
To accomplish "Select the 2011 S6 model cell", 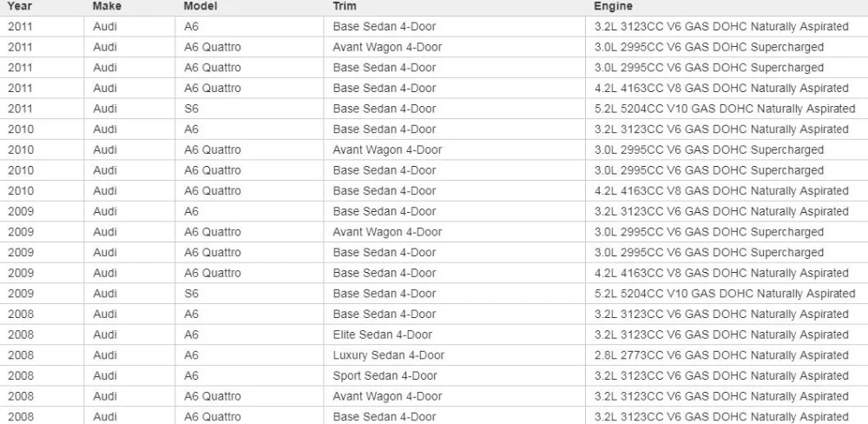I will coord(249,109).
